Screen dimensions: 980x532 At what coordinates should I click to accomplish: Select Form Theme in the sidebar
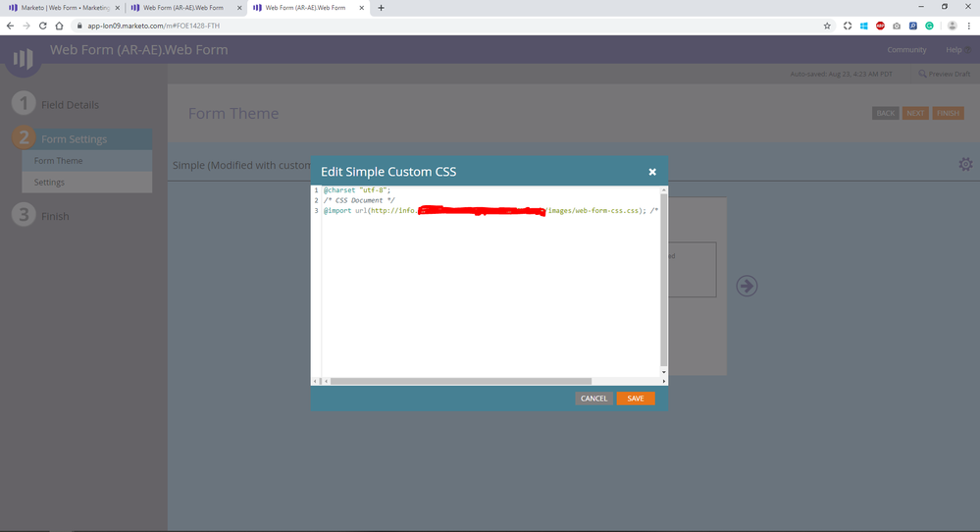tap(59, 161)
